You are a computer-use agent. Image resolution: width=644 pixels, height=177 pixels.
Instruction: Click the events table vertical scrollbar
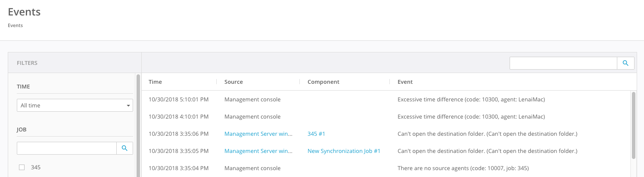click(x=633, y=125)
